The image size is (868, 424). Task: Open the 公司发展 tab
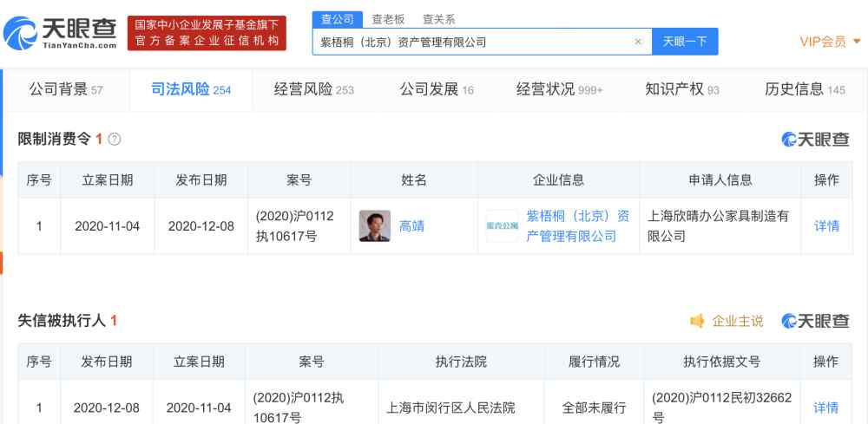coord(437,89)
